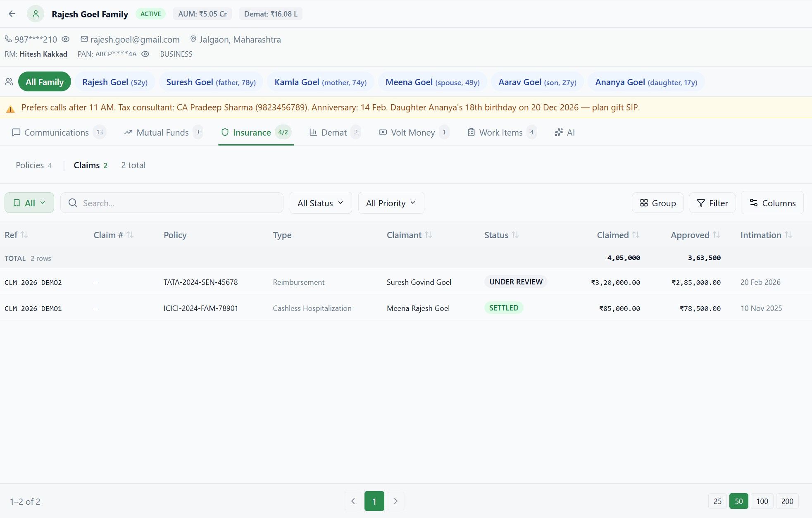Click the Filter button
Viewport: 812px width, 518px height.
(x=712, y=203)
